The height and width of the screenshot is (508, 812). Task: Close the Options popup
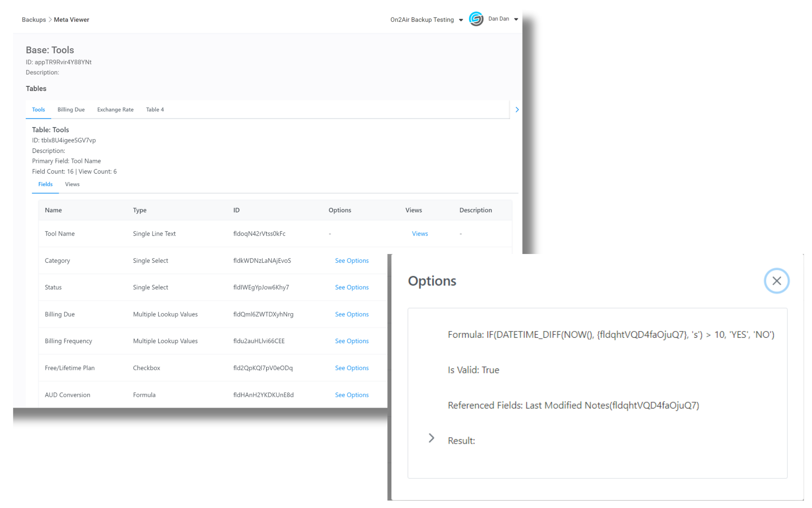776,281
